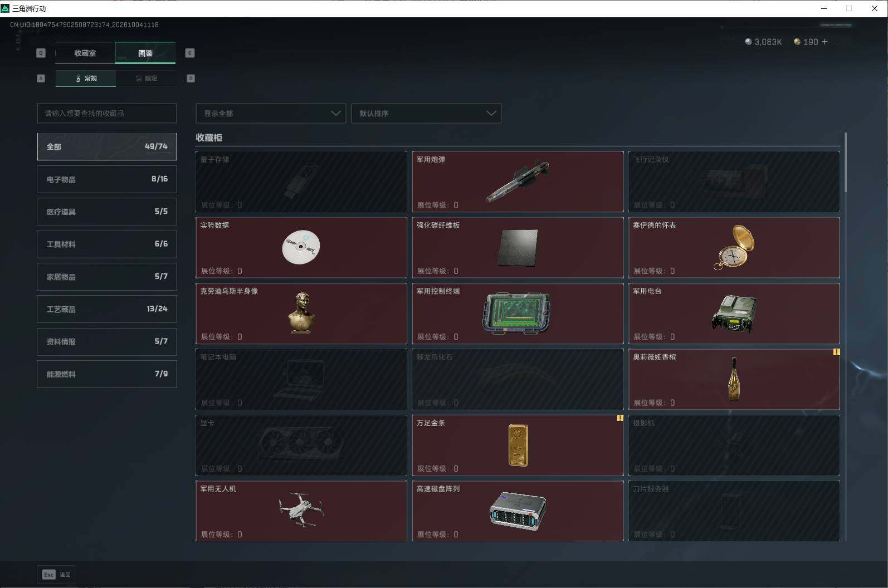Select the military radio icon
The height and width of the screenshot is (588, 888).
click(x=734, y=313)
